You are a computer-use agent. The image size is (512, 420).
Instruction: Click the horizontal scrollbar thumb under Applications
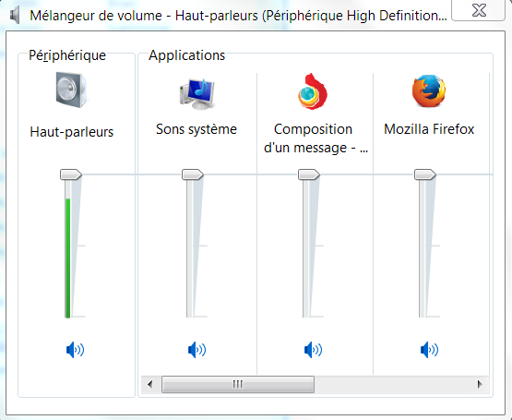click(238, 384)
